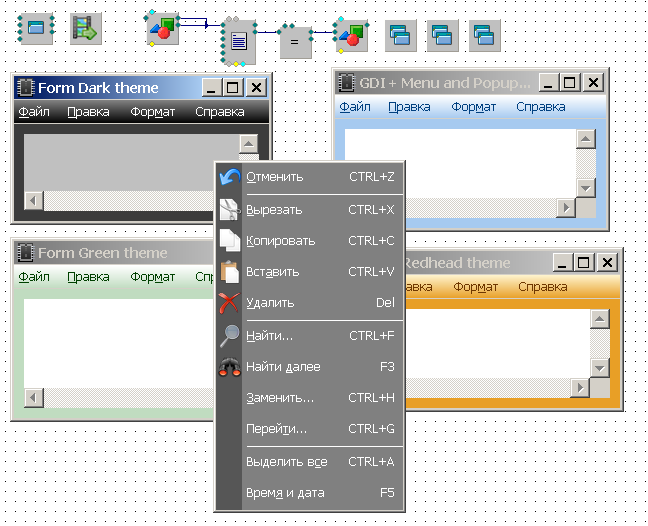Click scroll right arrow in GDI+ Menu window

pos(566,208)
